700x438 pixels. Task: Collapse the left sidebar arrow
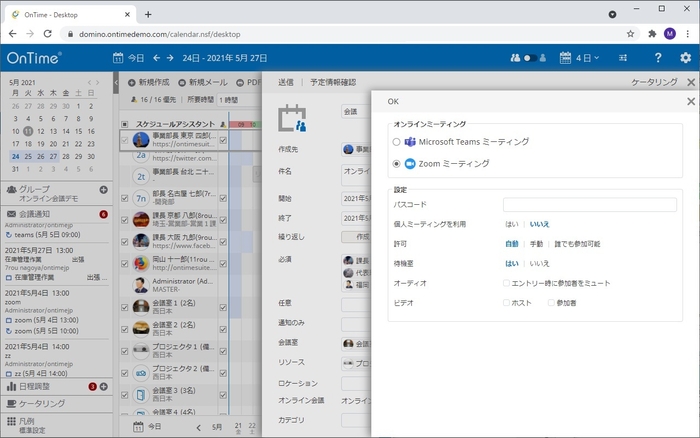116,83
